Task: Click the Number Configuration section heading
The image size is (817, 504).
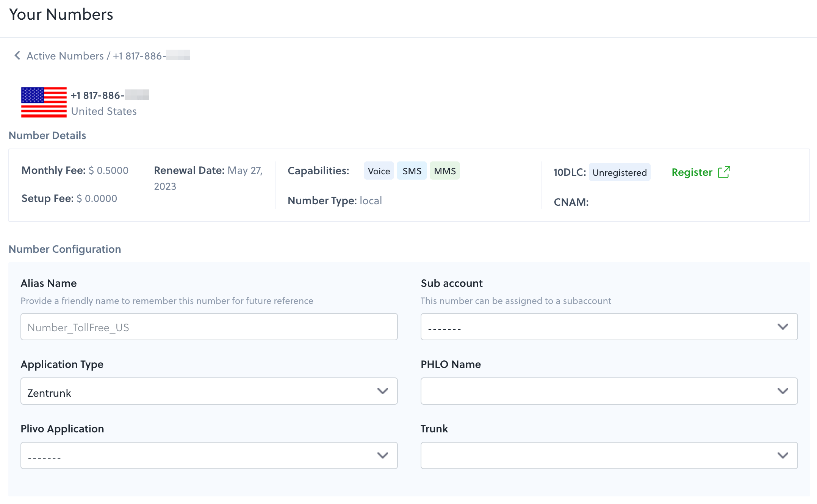Action: coord(65,249)
